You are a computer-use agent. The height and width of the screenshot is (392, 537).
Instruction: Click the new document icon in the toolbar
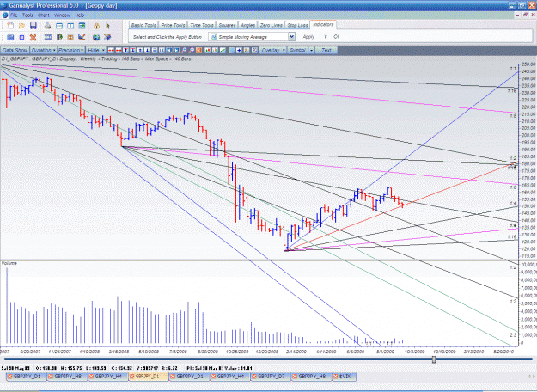[10, 26]
